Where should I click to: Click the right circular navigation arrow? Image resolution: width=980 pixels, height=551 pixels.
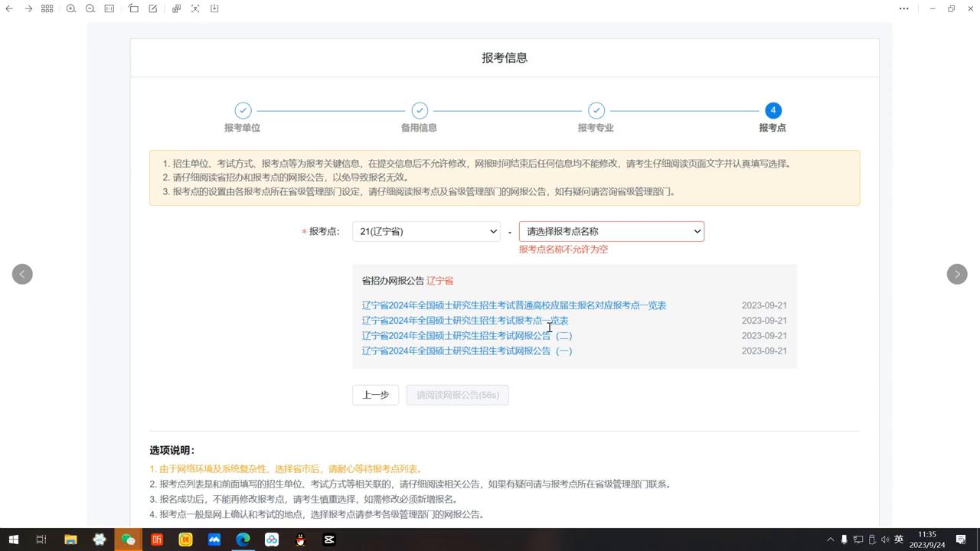coord(957,274)
